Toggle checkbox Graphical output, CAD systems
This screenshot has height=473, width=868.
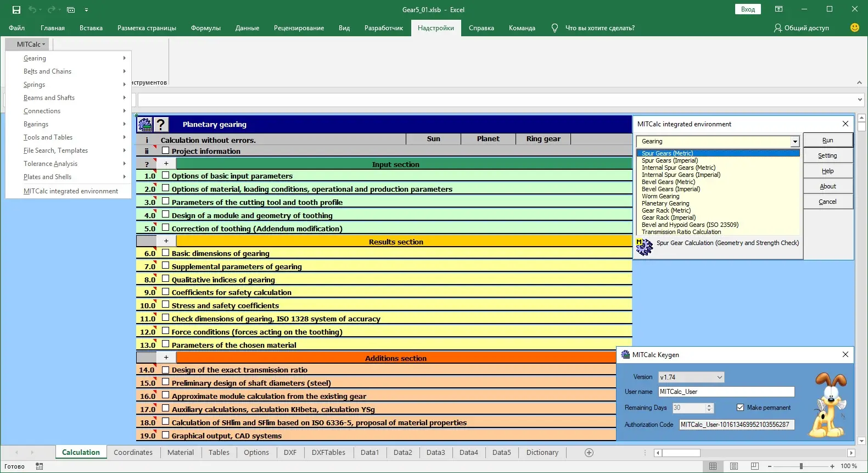pyautogui.click(x=166, y=435)
